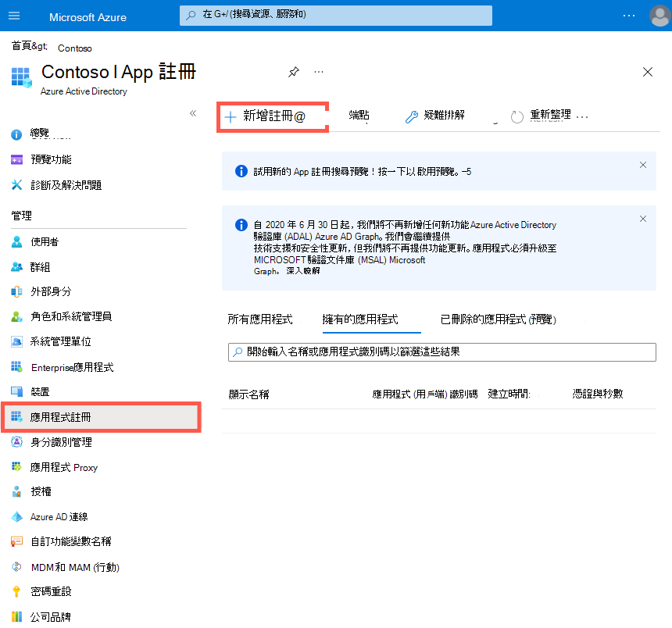Click 疑難排解 troubleshoot button

(x=435, y=116)
